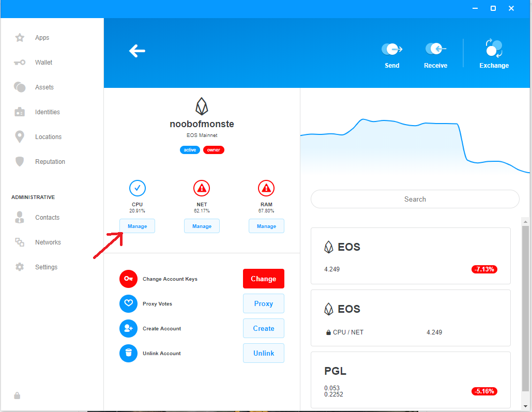Click the Receive arrow icon

[436, 49]
